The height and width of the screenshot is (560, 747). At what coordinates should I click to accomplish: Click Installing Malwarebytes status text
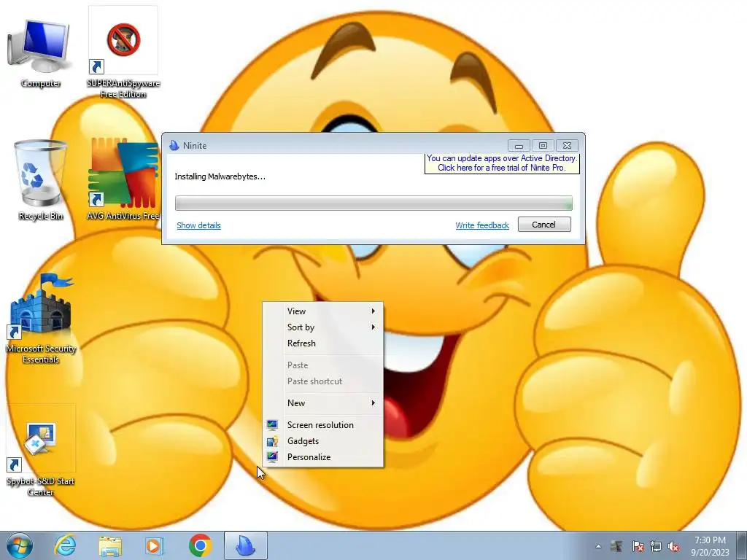pos(220,176)
